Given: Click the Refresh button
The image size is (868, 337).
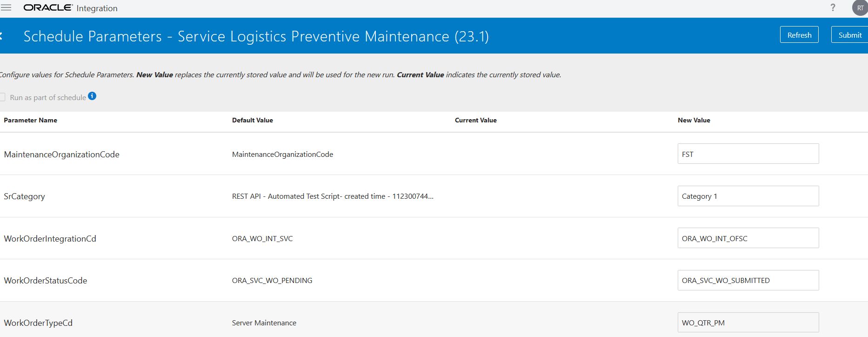Looking at the screenshot, I should pos(799,35).
